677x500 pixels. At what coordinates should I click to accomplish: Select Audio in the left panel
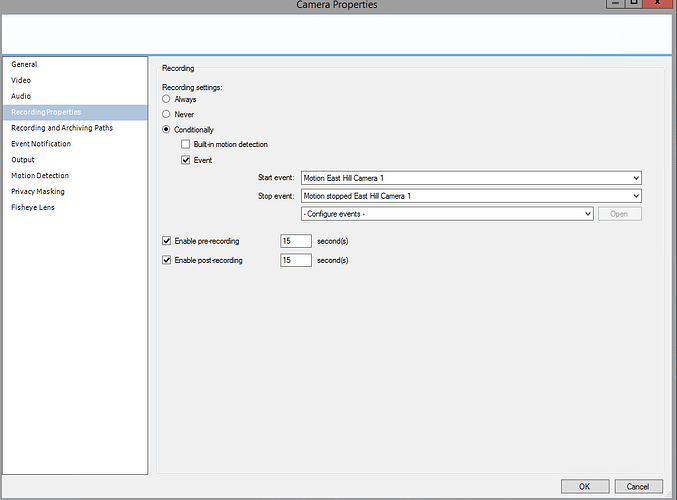21,96
